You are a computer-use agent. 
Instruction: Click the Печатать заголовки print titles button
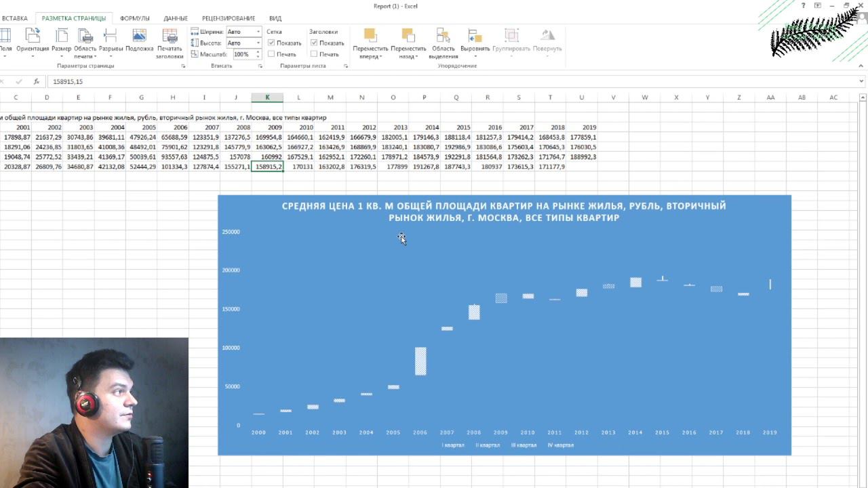(x=170, y=43)
